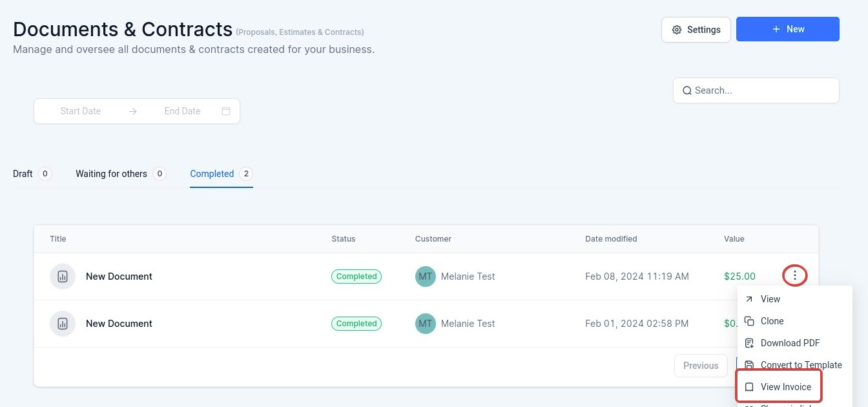Click the View external-link arrow icon
Viewport: 868px width, 407px height.
(749, 298)
